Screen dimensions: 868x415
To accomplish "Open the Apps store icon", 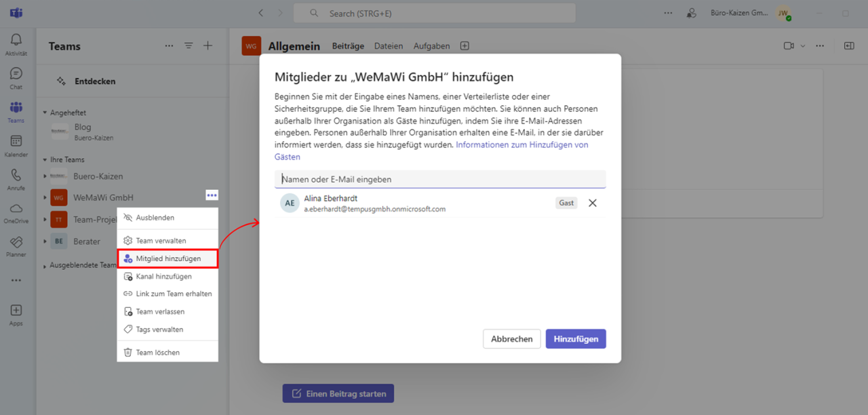I will pos(16,315).
